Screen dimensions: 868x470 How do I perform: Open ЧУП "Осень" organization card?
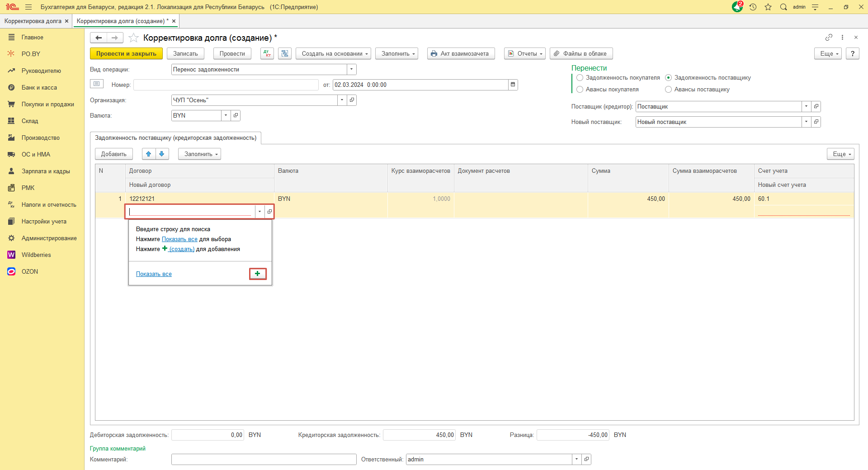[x=352, y=100]
